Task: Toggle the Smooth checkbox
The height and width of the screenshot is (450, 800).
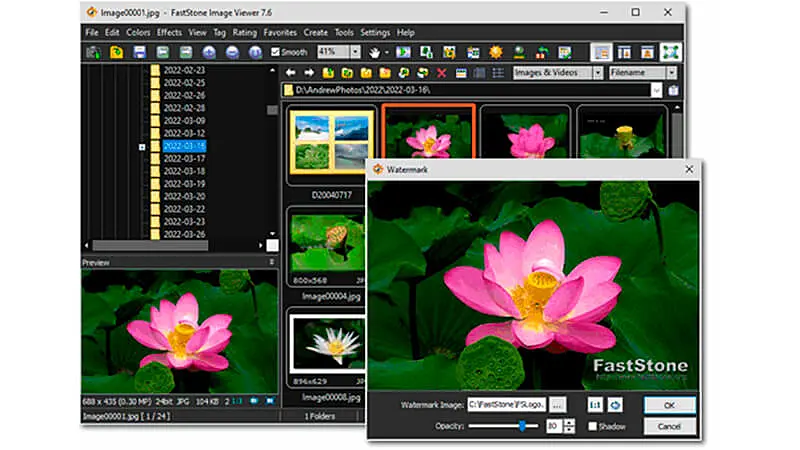Action: point(276,52)
